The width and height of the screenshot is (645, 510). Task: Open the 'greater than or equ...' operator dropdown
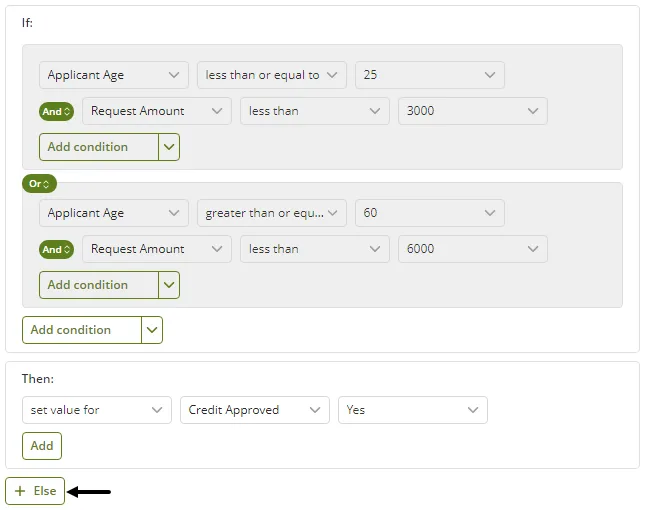tap(271, 213)
